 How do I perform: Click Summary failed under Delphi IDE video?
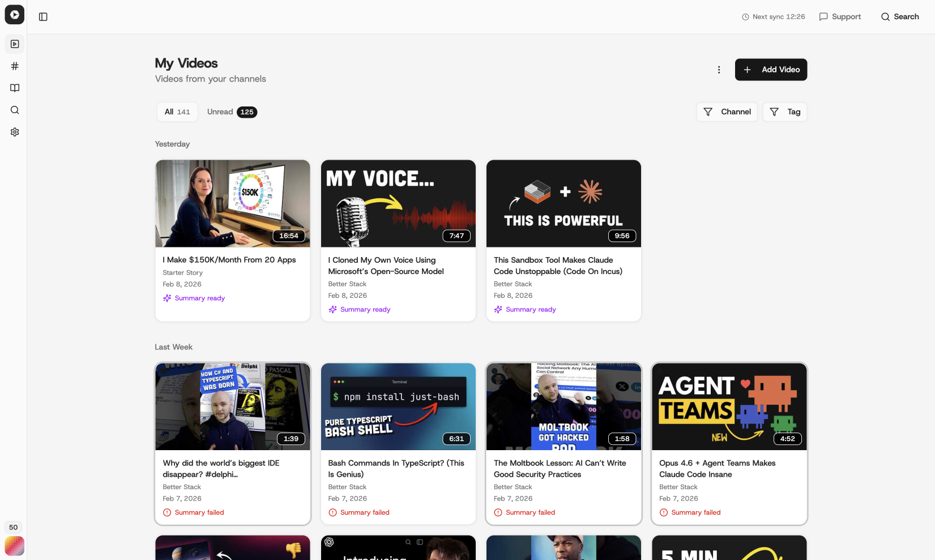pyautogui.click(x=193, y=512)
